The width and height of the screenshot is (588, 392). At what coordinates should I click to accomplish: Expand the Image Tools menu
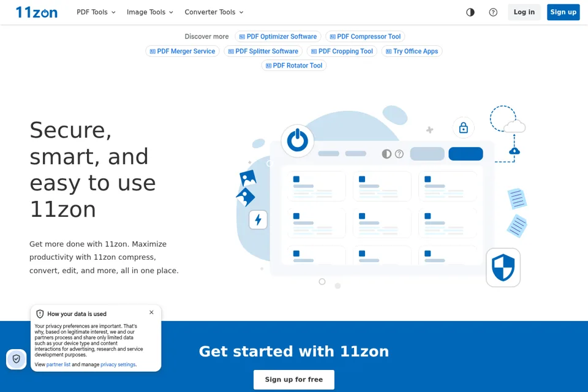[149, 12]
